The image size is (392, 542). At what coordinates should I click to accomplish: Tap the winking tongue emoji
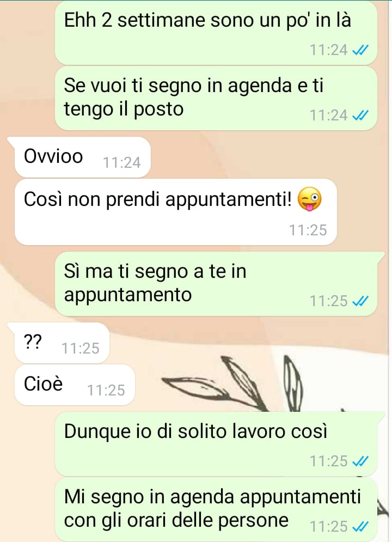(x=310, y=199)
